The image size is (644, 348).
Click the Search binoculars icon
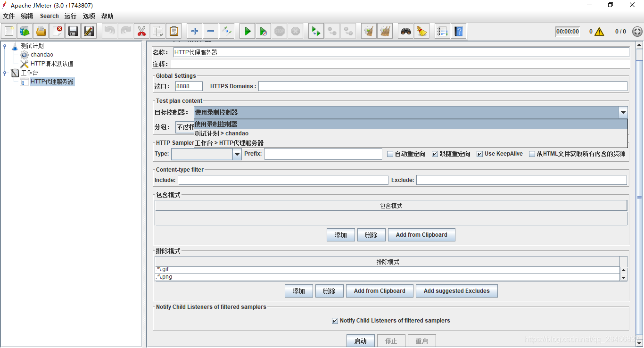point(405,32)
